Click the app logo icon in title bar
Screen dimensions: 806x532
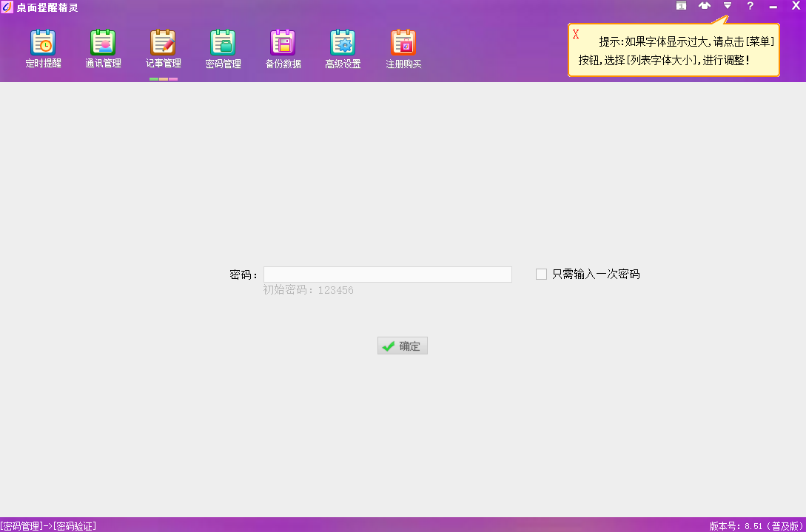coord(7,7)
